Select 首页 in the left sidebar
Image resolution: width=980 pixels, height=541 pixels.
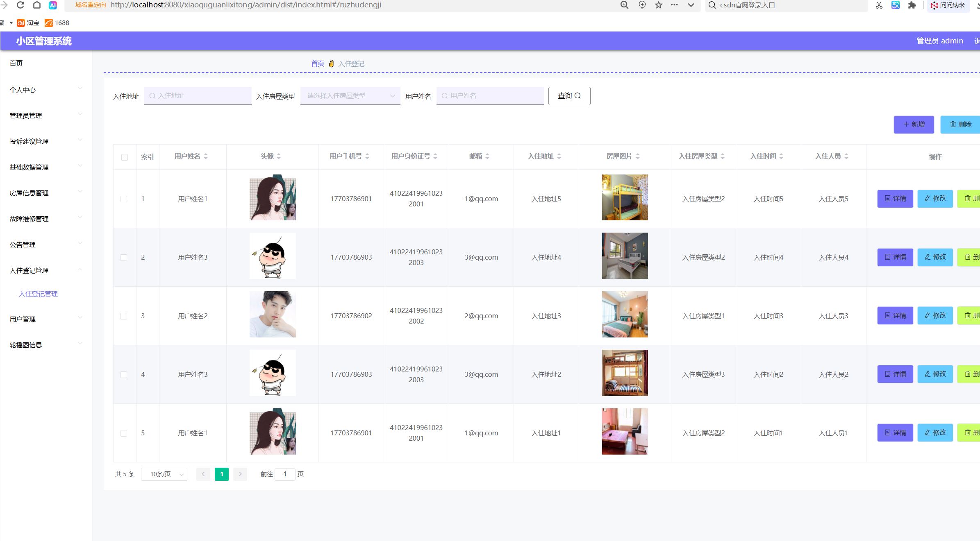(16, 63)
